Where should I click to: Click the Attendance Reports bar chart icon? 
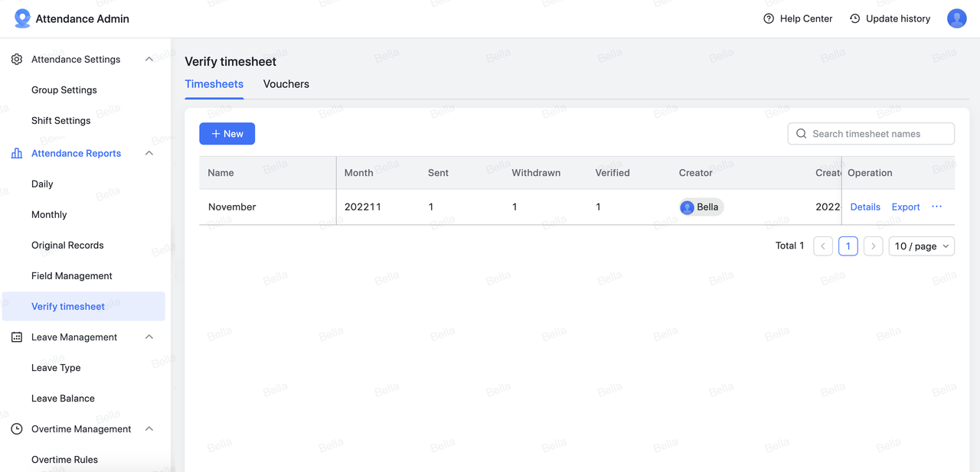[x=17, y=153]
